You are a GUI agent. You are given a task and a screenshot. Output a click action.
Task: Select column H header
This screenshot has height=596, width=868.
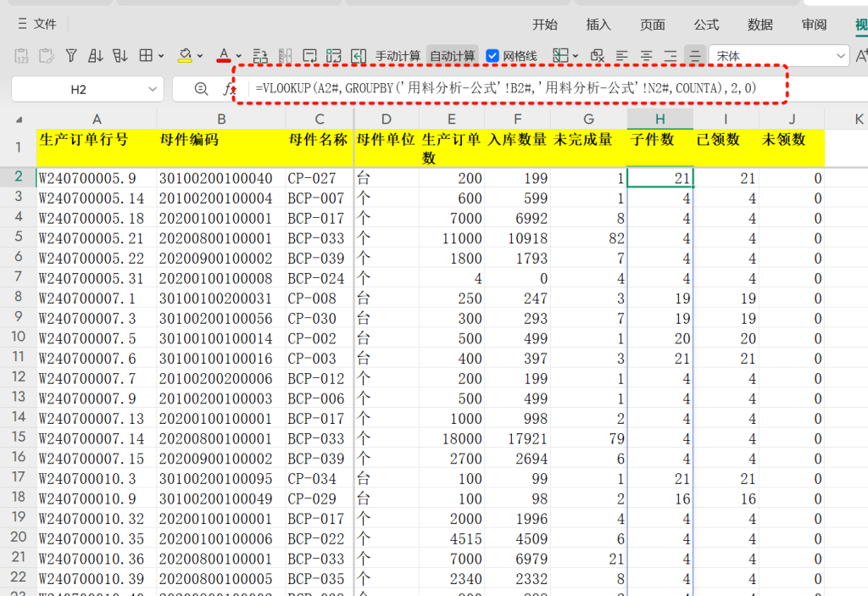pos(659,119)
